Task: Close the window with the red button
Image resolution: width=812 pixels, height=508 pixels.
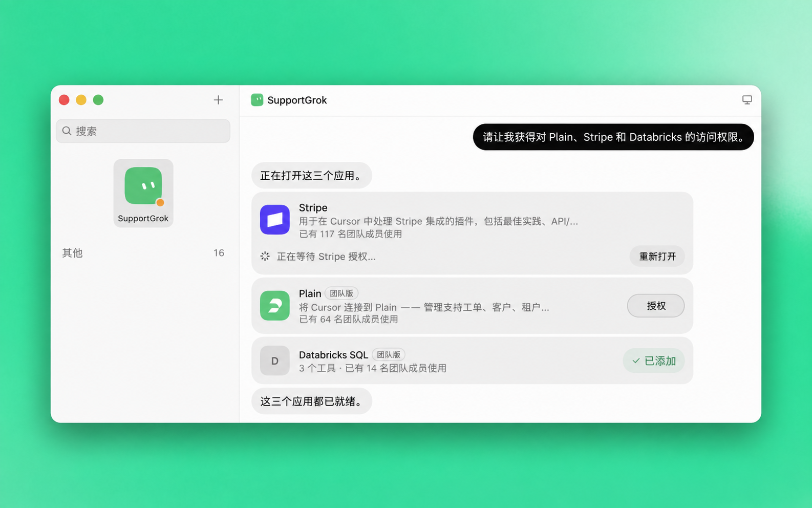Action: coord(64,100)
